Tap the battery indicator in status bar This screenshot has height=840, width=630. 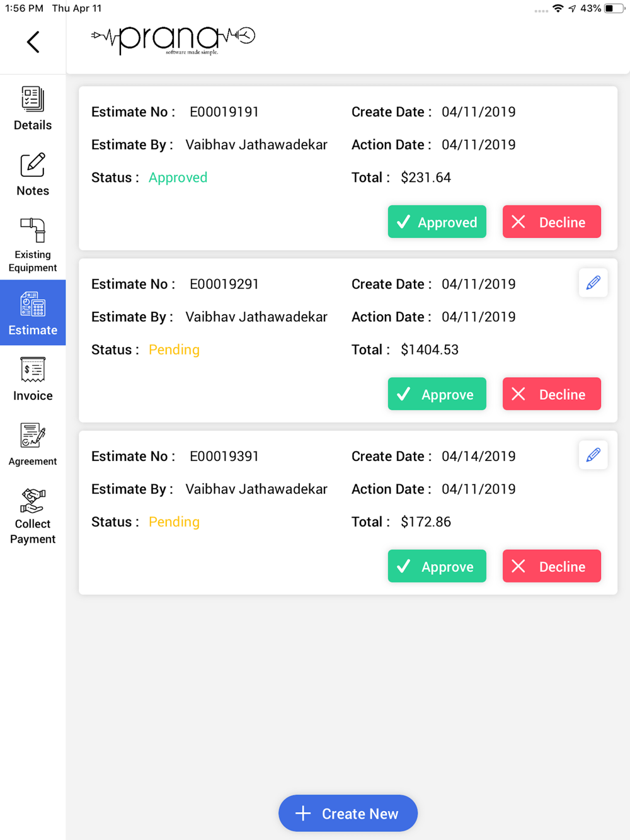tap(614, 8)
